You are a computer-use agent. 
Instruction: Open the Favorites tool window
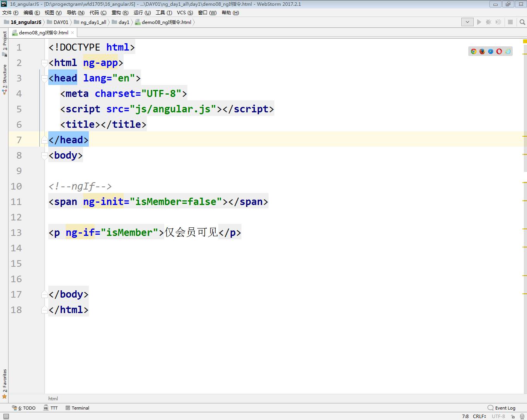pos(5,383)
